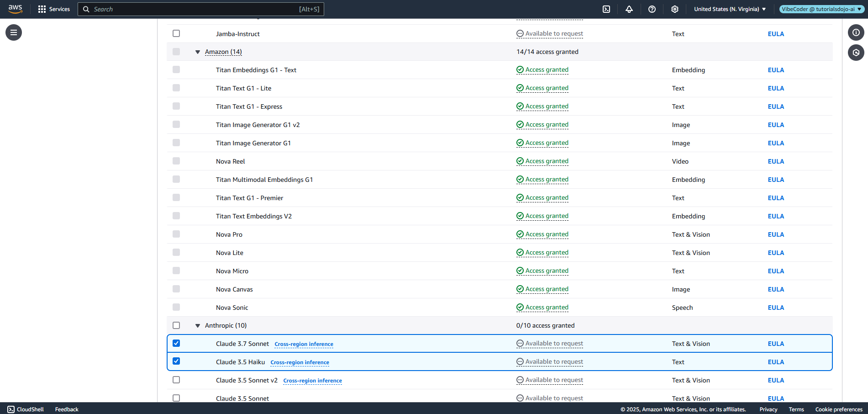Open Cross-region inference link for Claude 3.7 Sonnet
The height and width of the screenshot is (414, 868).
tap(304, 344)
